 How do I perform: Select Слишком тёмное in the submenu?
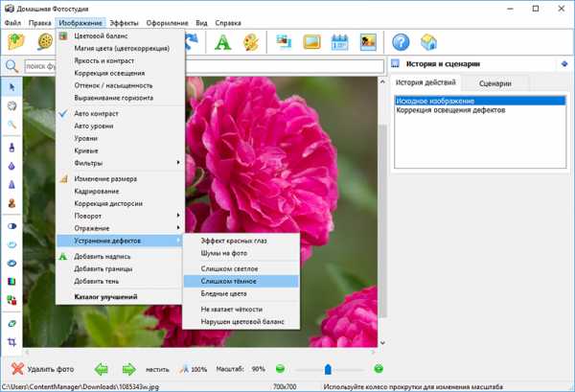tap(241, 281)
